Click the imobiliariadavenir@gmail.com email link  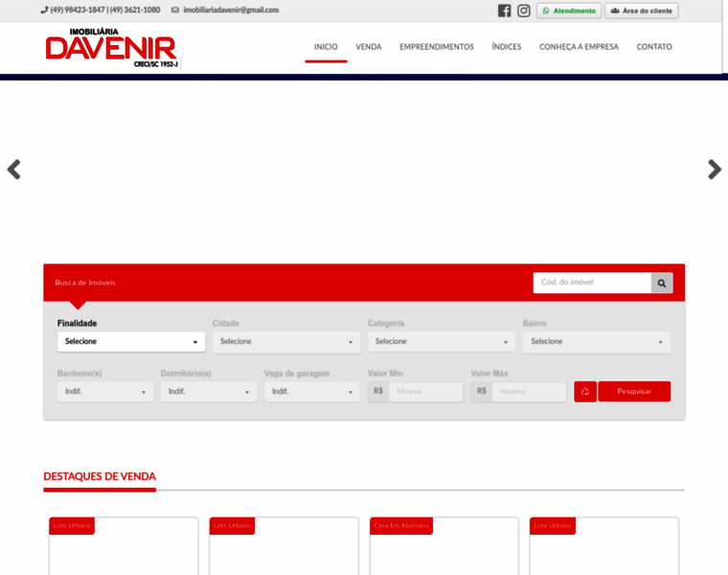click(x=231, y=10)
